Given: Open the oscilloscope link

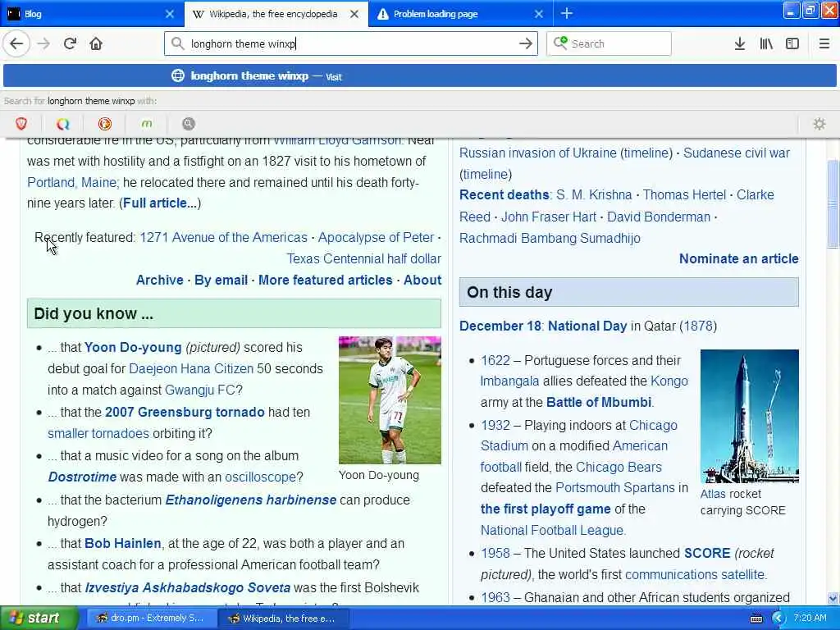Looking at the screenshot, I should coord(260,477).
